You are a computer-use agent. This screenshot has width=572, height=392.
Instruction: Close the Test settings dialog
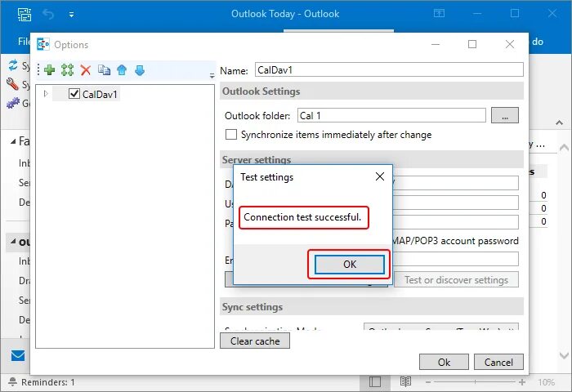380,176
